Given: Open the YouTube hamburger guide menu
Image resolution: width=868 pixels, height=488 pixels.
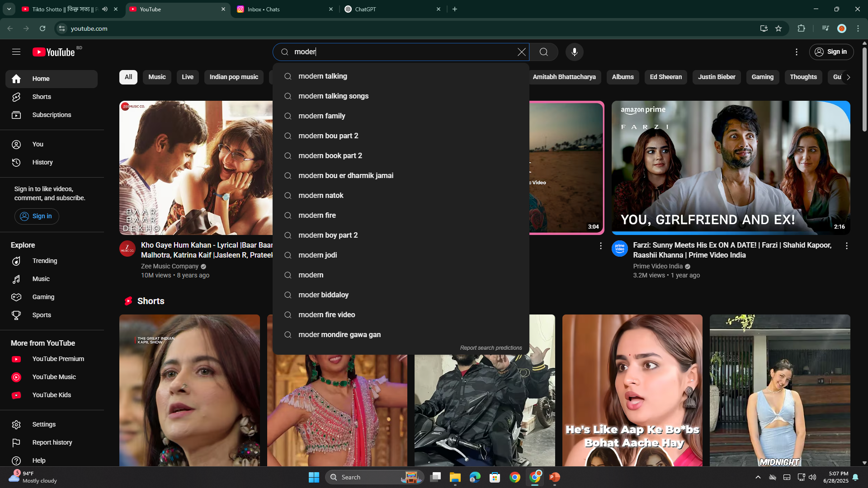Looking at the screenshot, I should (x=16, y=52).
